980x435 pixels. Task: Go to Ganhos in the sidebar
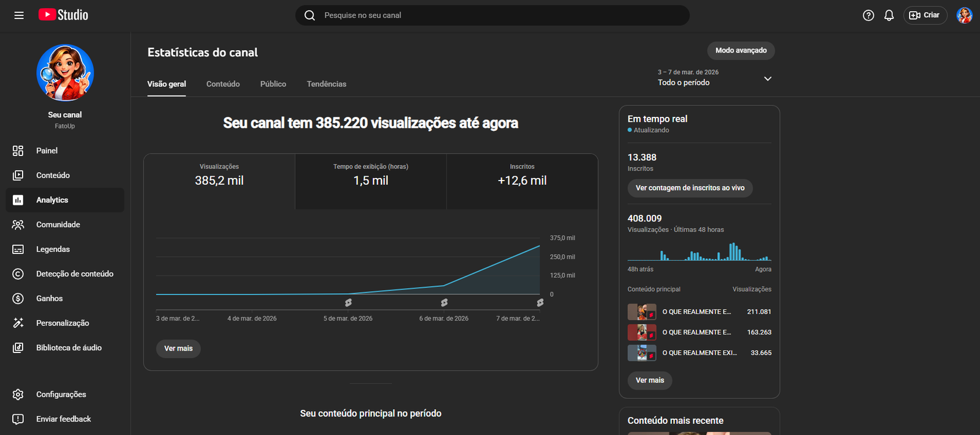[49, 299]
